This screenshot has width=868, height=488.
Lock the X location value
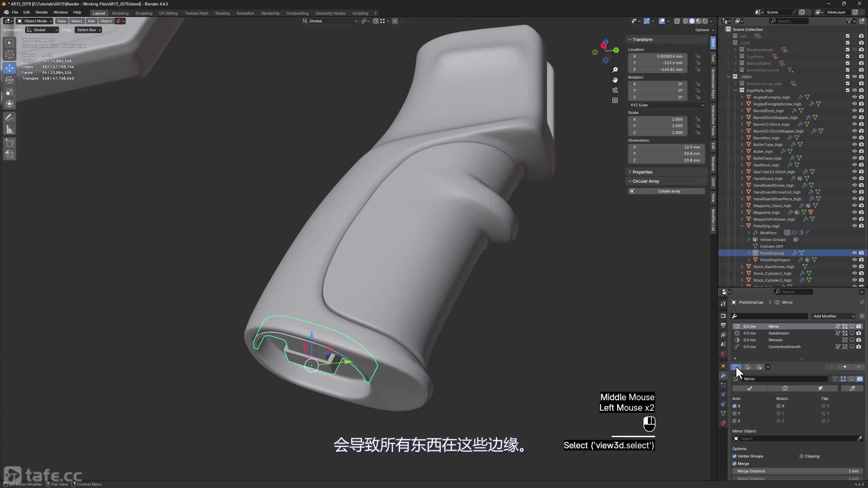tap(698, 56)
